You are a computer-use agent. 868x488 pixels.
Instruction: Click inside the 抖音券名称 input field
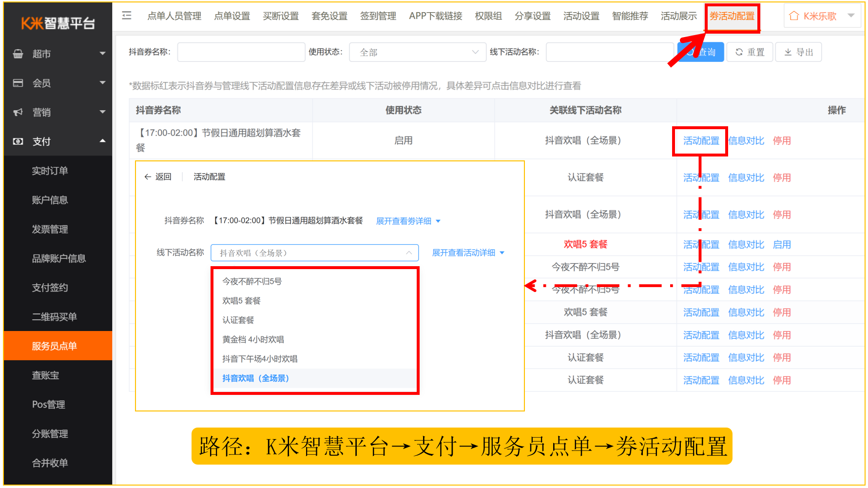(241, 52)
